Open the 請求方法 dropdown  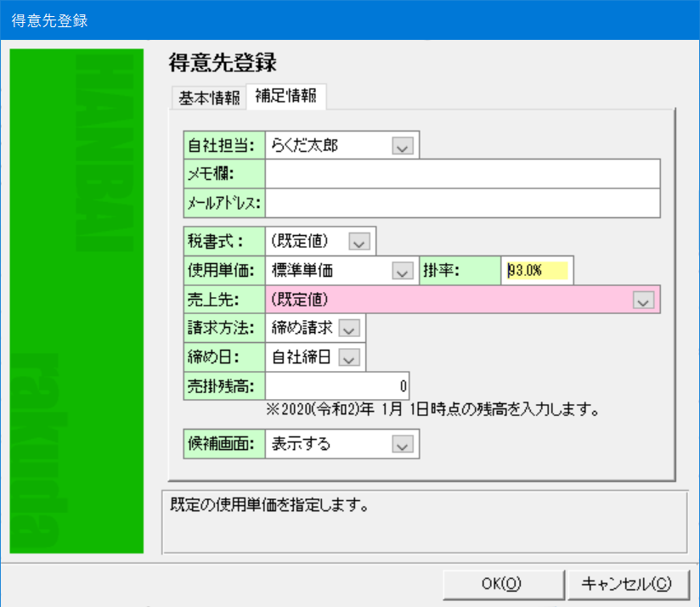349,329
